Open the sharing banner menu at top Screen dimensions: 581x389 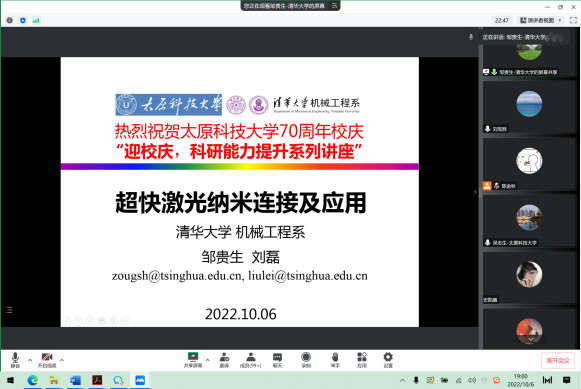pyautogui.click(x=335, y=6)
